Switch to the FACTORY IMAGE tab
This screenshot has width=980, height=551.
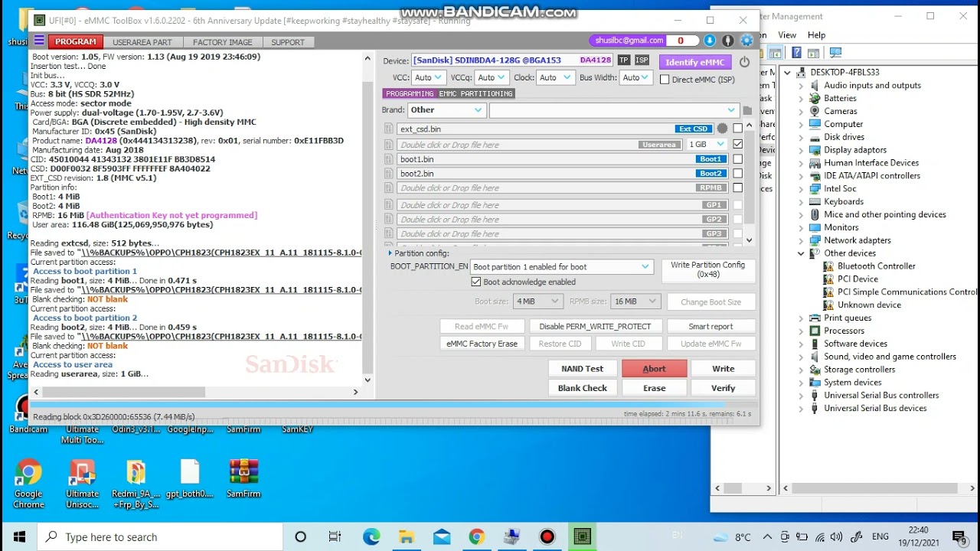222,42
